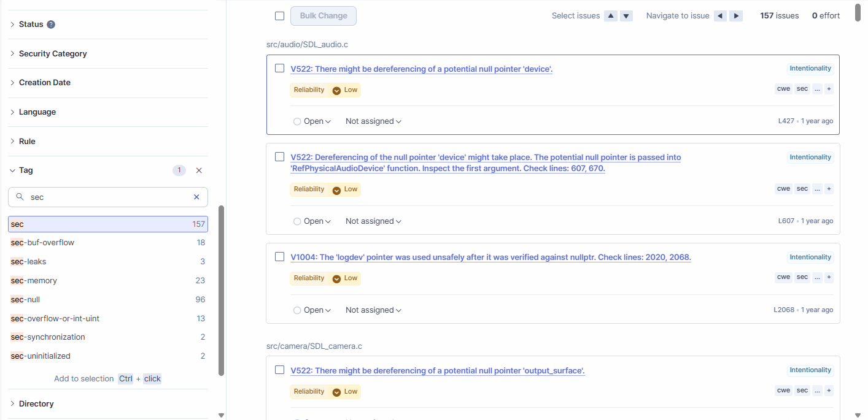Click the Status help question-mark icon
The height and width of the screenshot is (420, 868).
[51, 25]
